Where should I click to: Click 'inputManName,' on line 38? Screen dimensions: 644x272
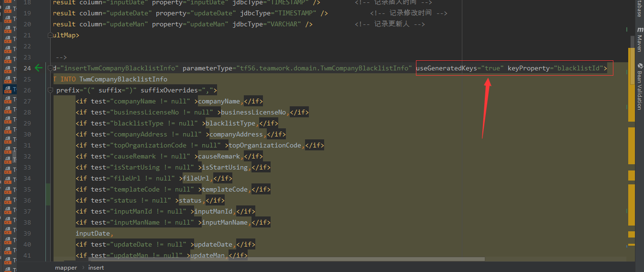pos(227,222)
